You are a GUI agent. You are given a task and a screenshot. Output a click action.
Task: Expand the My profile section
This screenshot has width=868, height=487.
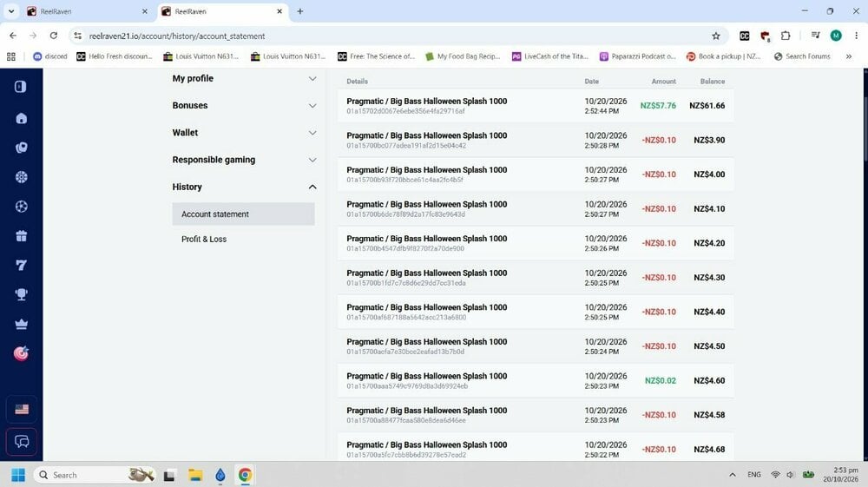[244, 79]
